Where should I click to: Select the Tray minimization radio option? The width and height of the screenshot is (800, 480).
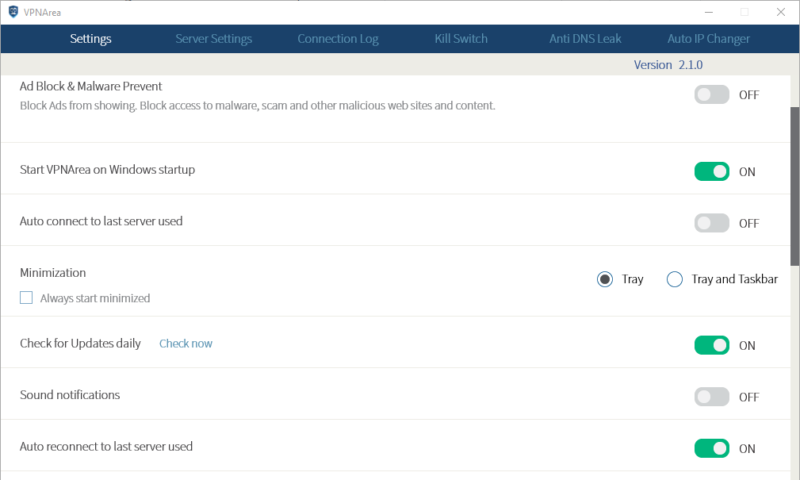tap(605, 279)
